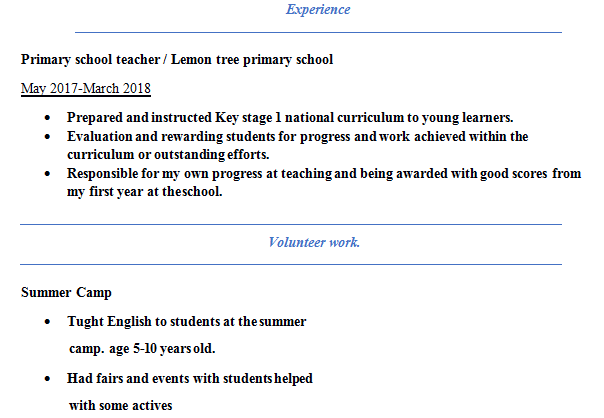This screenshot has width=604, height=418.
Task: Click the misspelled word 'Tught'
Action: [x=85, y=322]
